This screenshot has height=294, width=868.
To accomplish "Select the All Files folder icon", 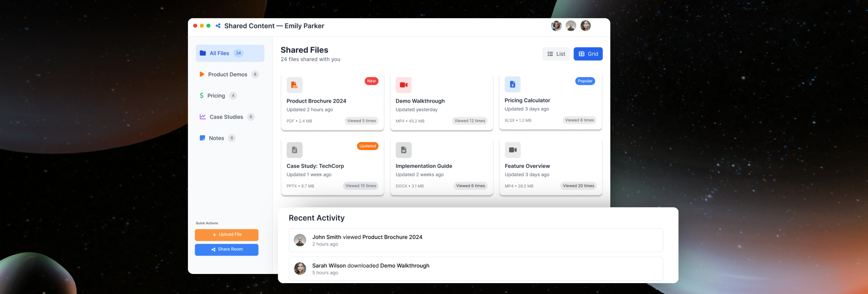I will pyautogui.click(x=203, y=53).
